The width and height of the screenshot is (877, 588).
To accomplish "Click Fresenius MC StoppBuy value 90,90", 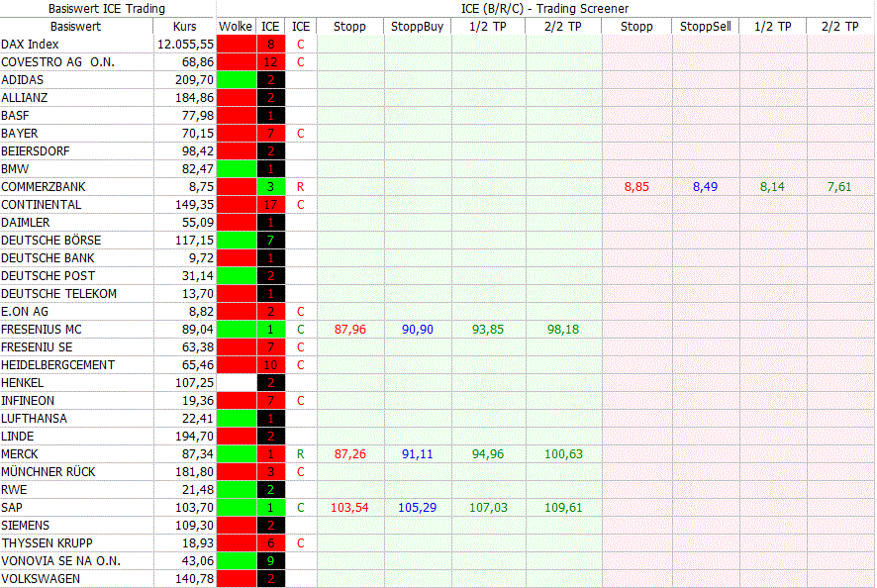I will point(418,330).
